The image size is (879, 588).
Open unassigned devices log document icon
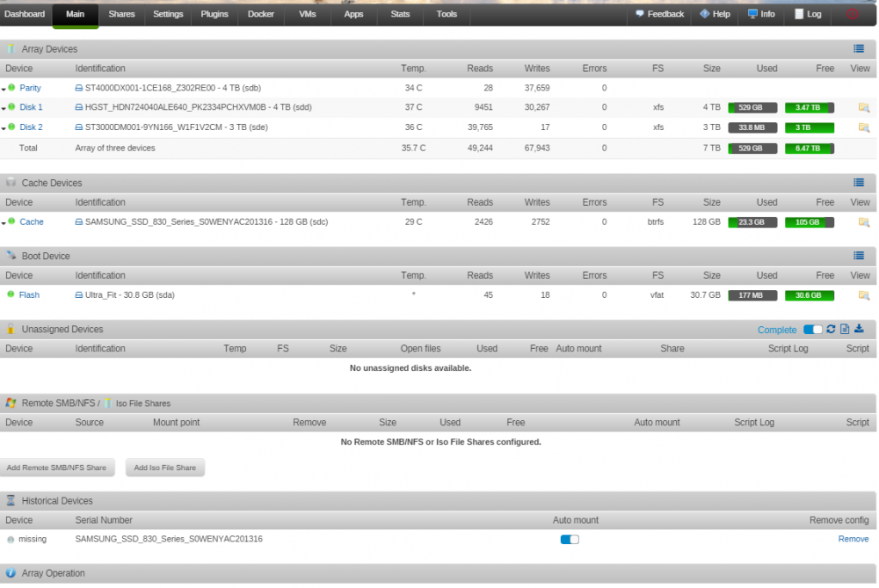tap(845, 329)
